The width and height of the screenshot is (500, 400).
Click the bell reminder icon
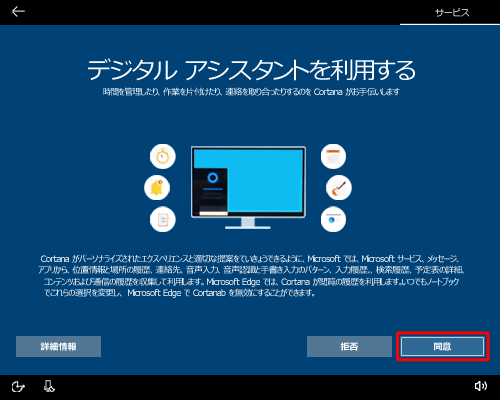click(x=157, y=188)
